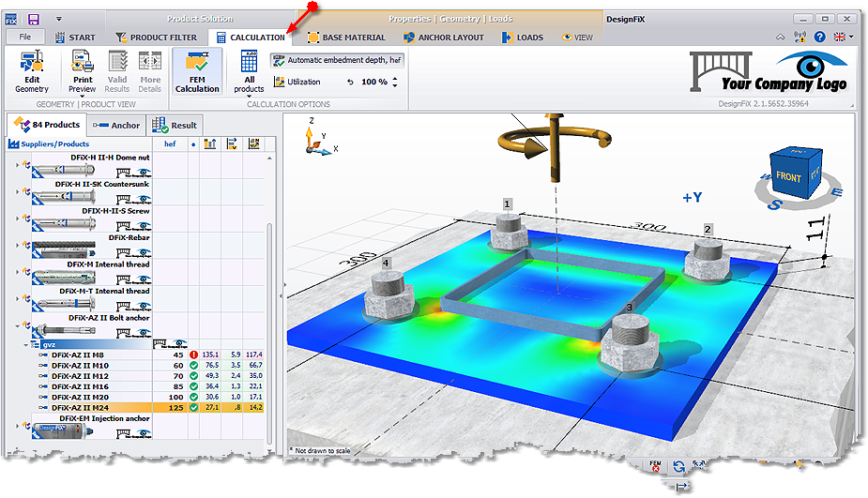Sort by the second utilization column icon

[232, 143]
